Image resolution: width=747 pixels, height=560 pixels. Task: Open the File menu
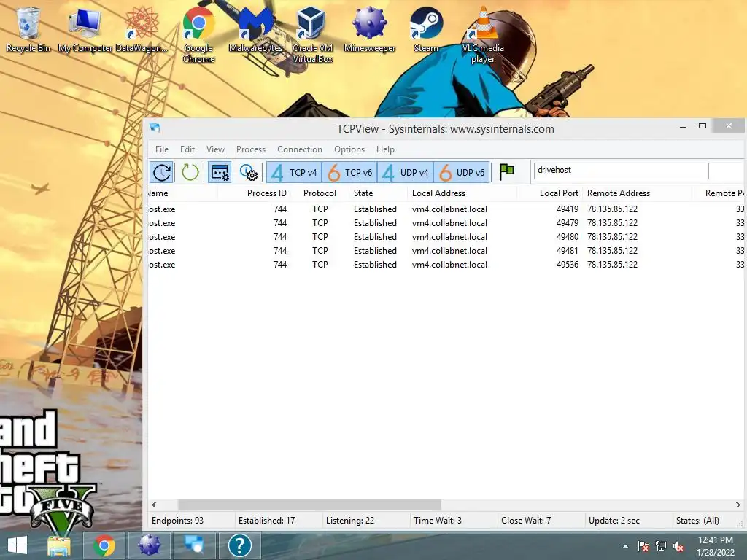[x=162, y=149]
